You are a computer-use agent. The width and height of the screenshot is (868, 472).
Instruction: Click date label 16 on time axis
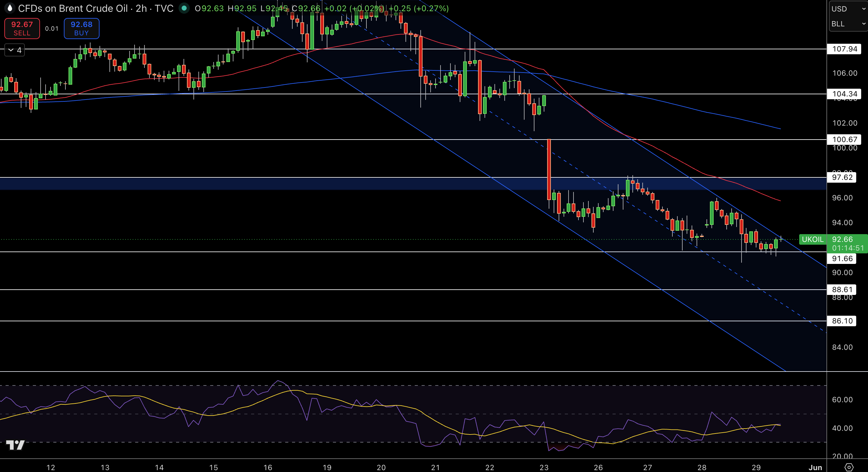point(268,467)
